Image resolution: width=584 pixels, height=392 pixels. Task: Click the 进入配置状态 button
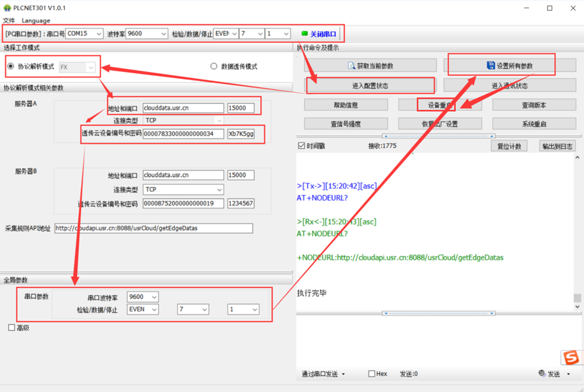(x=370, y=86)
